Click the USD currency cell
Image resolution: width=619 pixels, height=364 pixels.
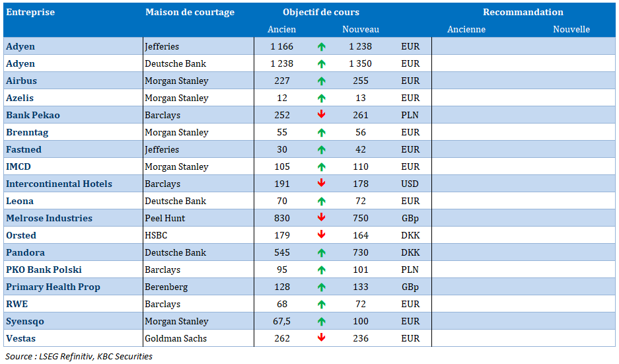[410, 184]
